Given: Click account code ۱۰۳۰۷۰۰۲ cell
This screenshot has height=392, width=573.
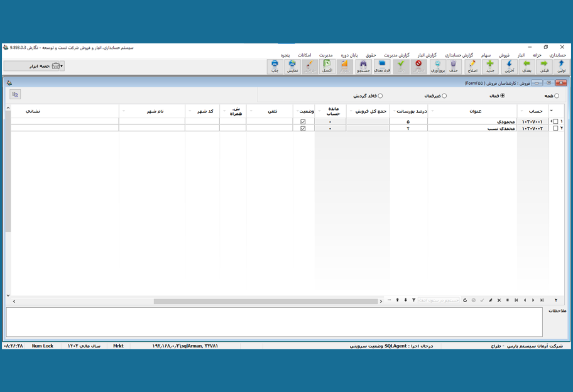Looking at the screenshot, I should [532, 128].
